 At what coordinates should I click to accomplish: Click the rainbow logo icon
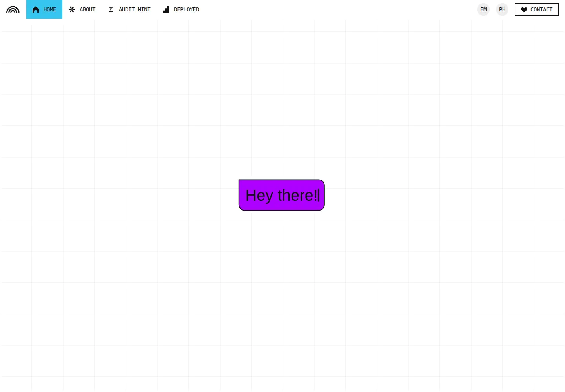(13, 9)
